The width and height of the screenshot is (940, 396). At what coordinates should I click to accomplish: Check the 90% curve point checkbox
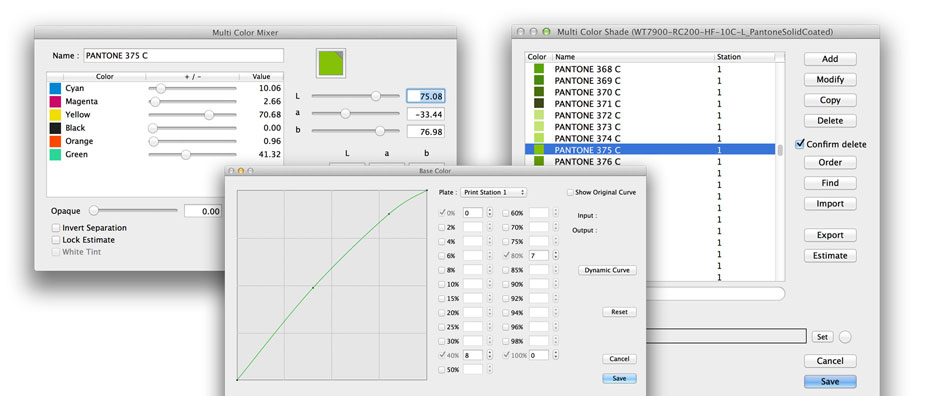pos(505,284)
